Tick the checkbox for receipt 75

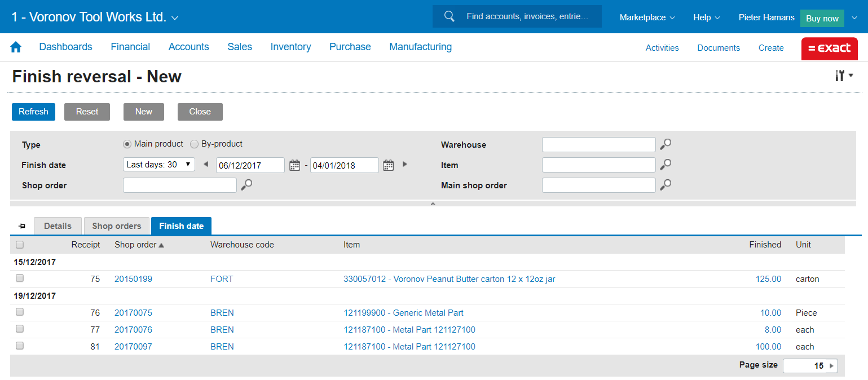pos(20,278)
